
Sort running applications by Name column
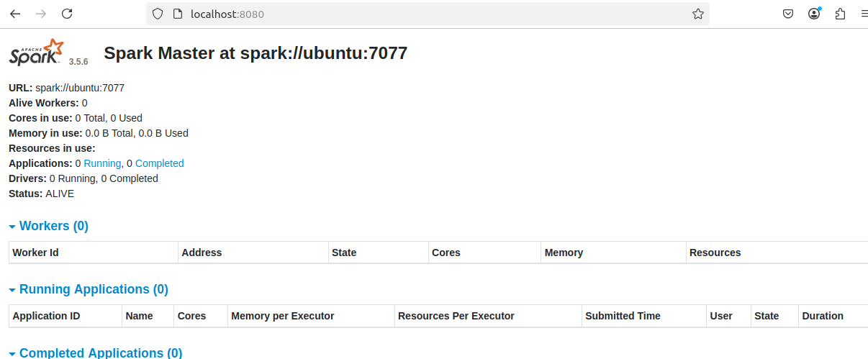click(x=148, y=316)
